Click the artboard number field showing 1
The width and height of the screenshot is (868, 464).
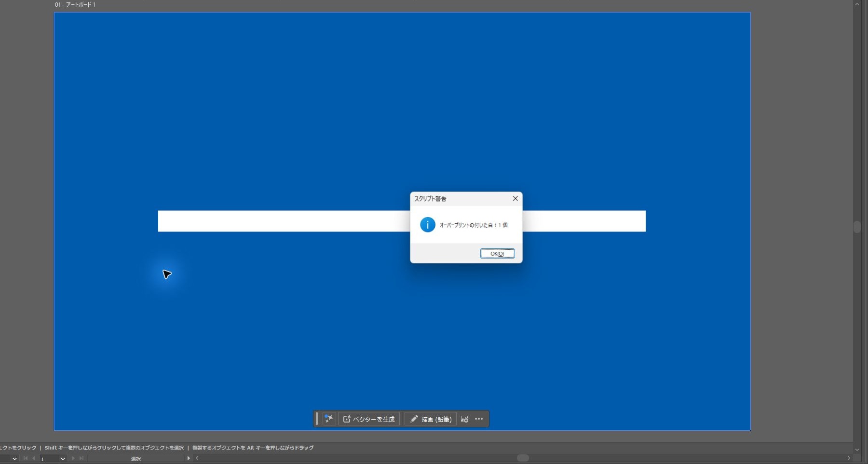click(49, 459)
